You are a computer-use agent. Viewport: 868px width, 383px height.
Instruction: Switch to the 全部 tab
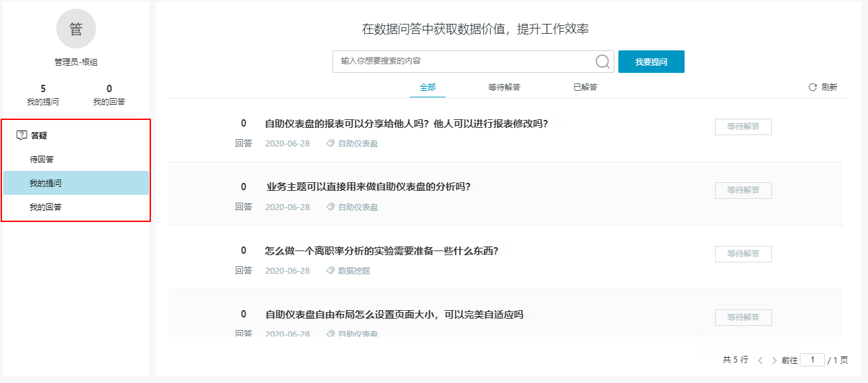428,87
